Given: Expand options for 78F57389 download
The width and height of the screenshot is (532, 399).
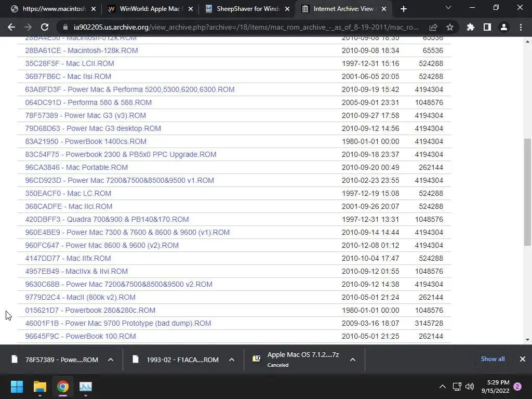Looking at the screenshot, I should pos(111,360).
